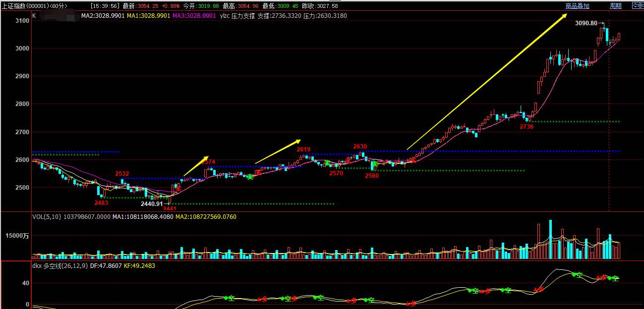Click the last green 空 marker on dkx line

[x=614, y=278]
